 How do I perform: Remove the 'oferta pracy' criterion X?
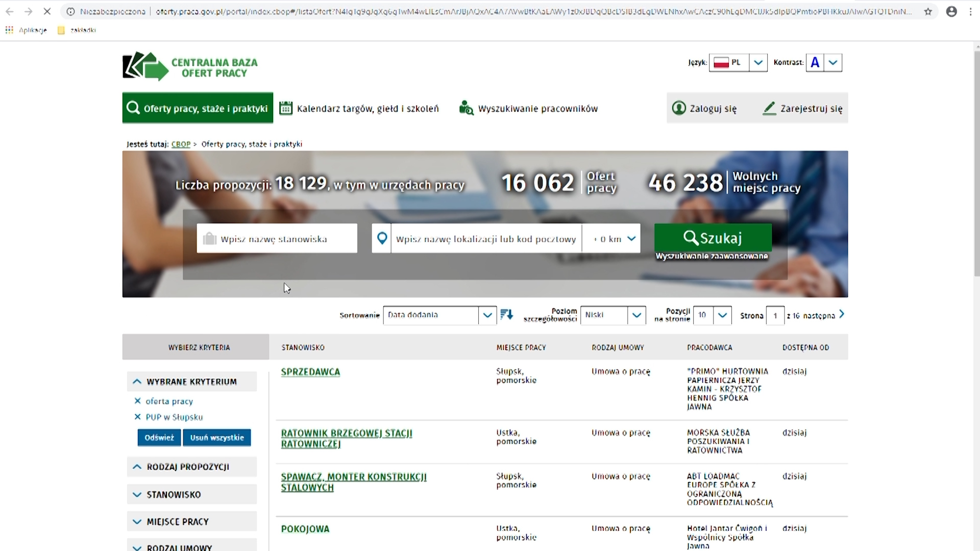pos(137,401)
